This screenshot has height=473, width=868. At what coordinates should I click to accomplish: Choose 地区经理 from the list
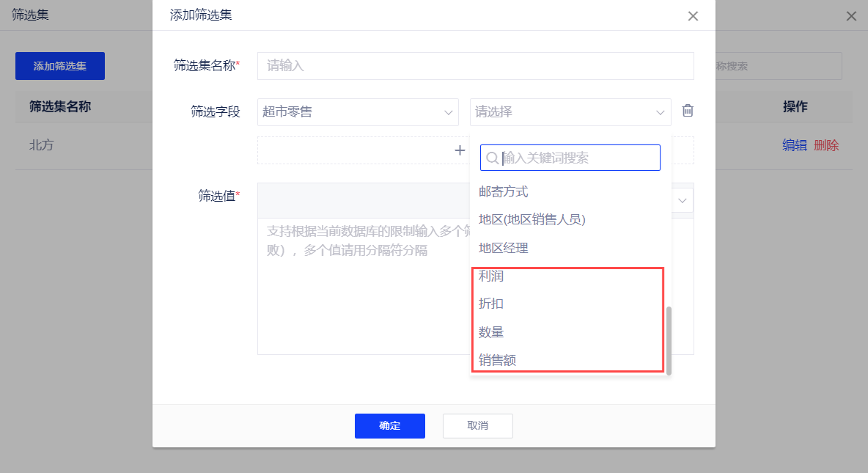pos(504,249)
